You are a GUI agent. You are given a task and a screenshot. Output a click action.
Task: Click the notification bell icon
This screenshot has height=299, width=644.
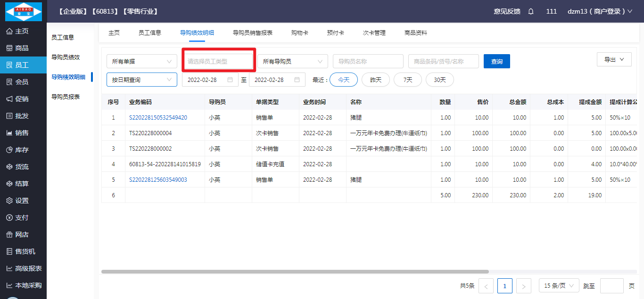coord(531,11)
